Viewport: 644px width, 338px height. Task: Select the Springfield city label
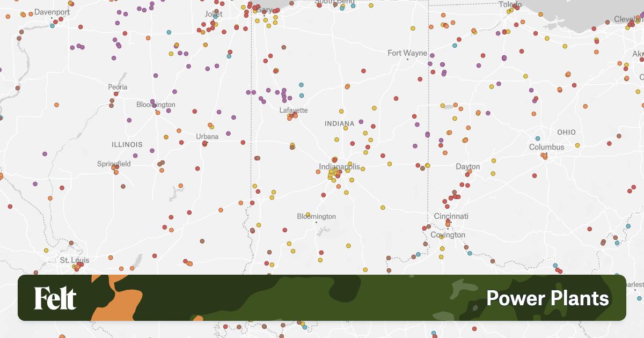pos(114,164)
